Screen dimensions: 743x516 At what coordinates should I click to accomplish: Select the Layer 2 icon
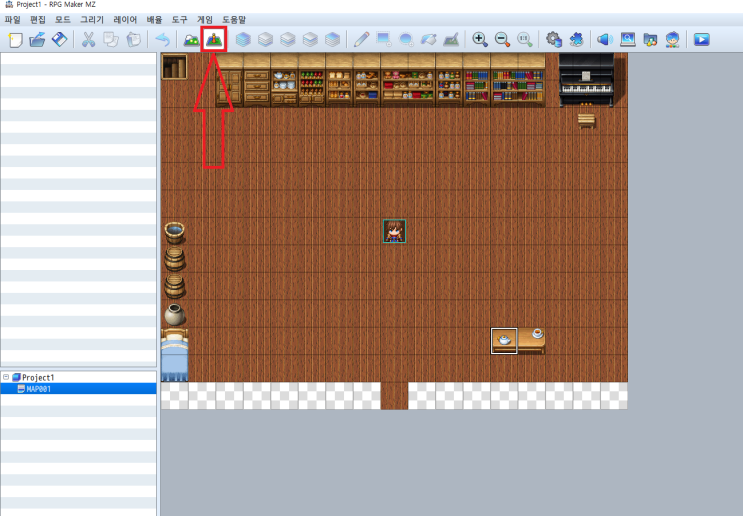(x=288, y=39)
